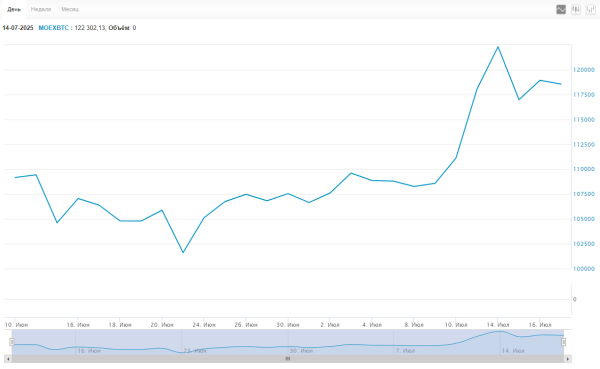Click the 115000 axis label
The height and width of the screenshot is (369, 600).
coord(584,119)
